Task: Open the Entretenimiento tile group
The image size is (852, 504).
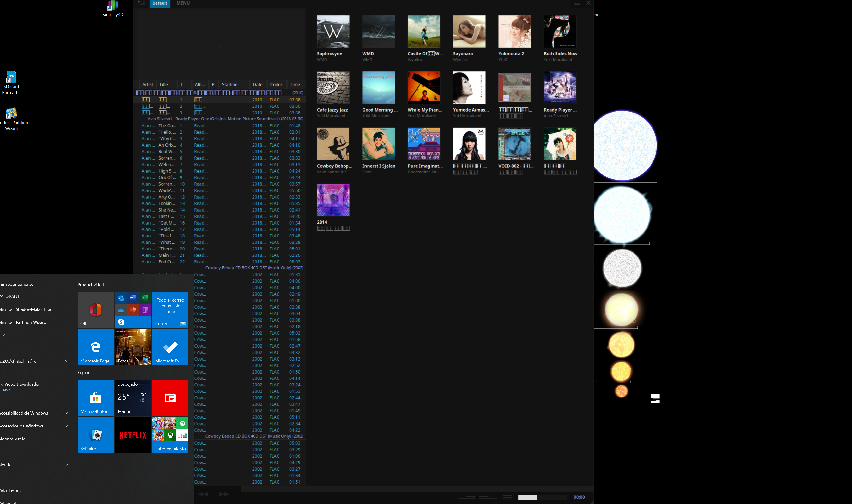Action: click(x=170, y=435)
